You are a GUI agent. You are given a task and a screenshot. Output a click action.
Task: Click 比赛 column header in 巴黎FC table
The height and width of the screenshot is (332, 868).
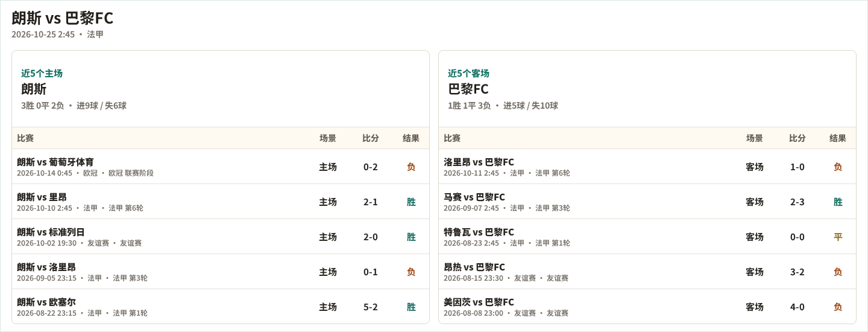pos(452,138)
